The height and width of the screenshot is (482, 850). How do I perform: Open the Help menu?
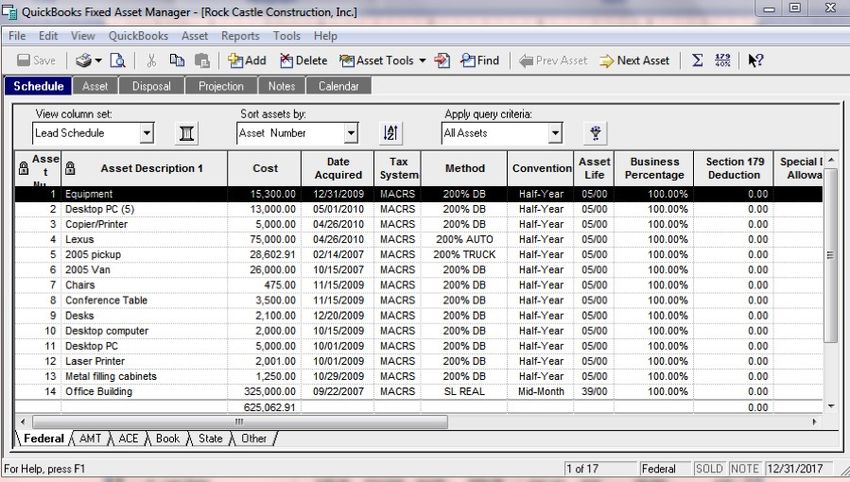(325, 36)
